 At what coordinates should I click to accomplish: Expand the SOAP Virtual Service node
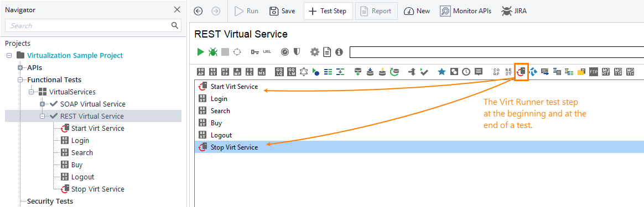click(42, 104)
